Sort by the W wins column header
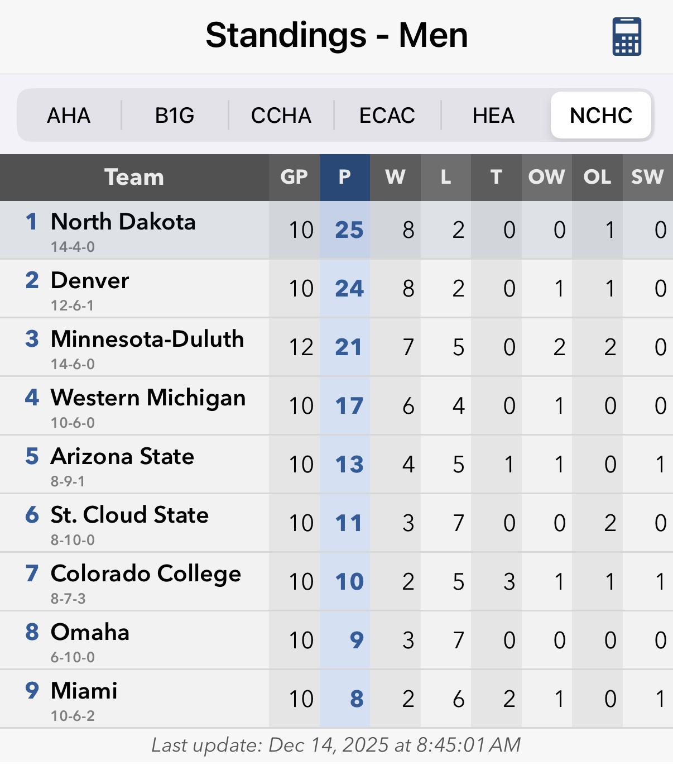This screenshot has width=673, height=784. pyautogui.click(x=395, y=177)
